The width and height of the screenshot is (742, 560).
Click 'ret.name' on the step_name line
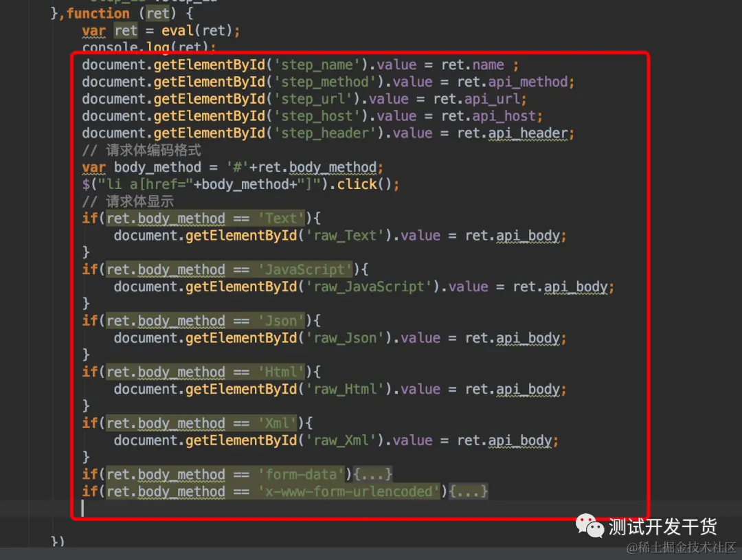click(x=473, y=65)
